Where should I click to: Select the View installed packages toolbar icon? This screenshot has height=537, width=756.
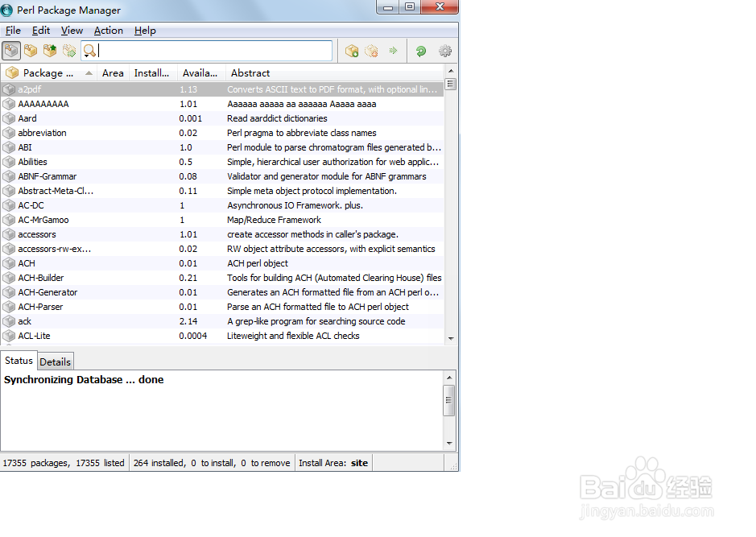click(x=31, y=51)
